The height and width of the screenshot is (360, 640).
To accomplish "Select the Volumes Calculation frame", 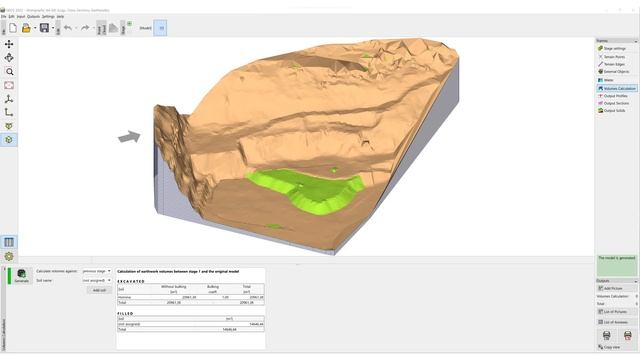I will [x=616, y=88].
